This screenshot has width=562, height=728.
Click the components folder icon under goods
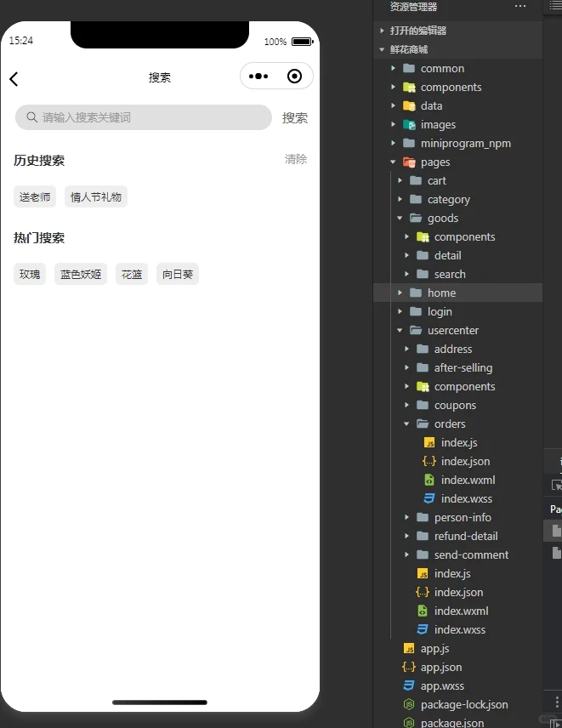pyautogui.click(x=423, y=236)
